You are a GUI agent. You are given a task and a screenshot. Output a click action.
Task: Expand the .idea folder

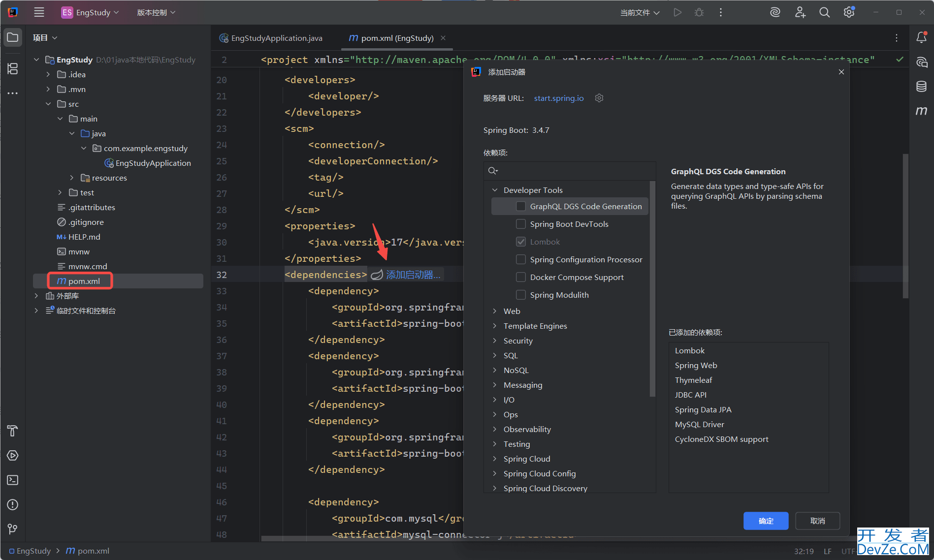pyautogui.click(x=48, y=74)
